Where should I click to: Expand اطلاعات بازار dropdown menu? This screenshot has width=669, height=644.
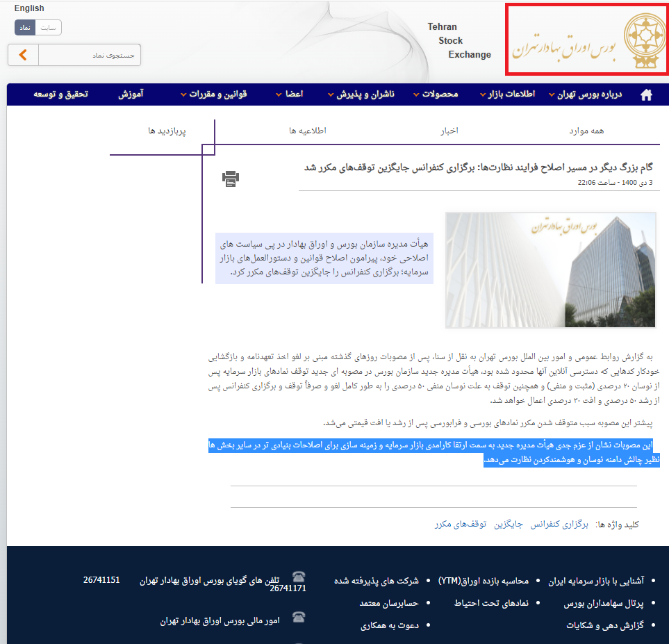click(507, 94)
